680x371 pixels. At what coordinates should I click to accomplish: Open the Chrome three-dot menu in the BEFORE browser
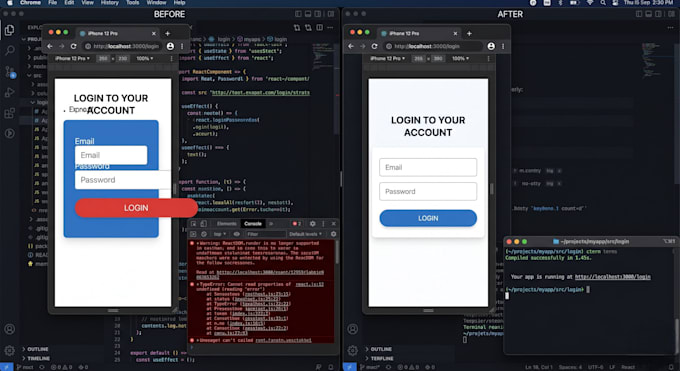[x=182, y=46]
